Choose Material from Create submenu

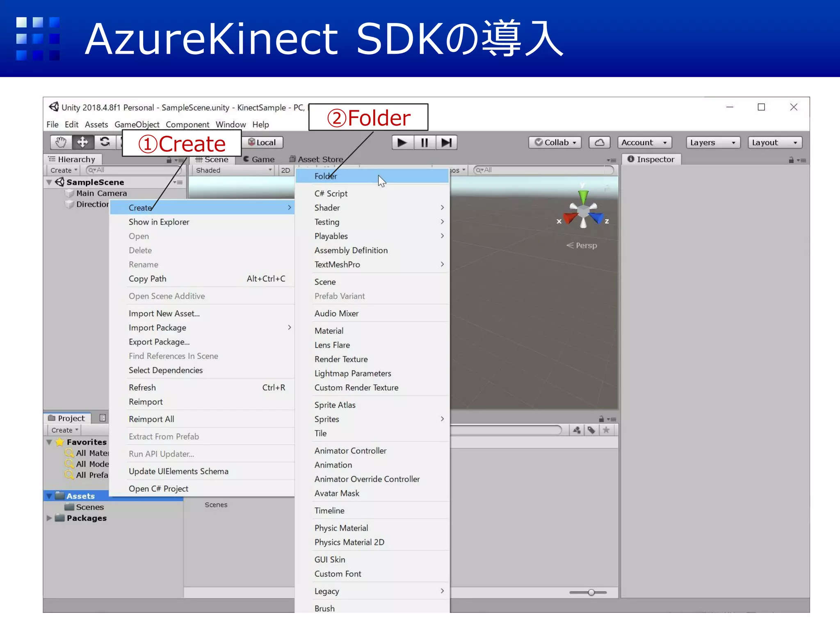[x=372, y=331]
